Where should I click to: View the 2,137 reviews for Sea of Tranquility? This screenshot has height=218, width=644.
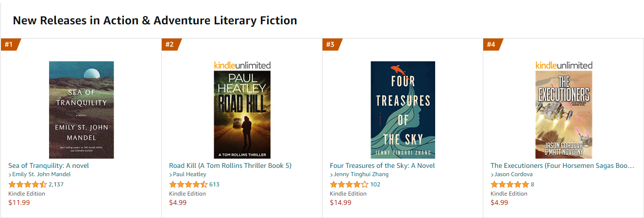tap(56, 184)
